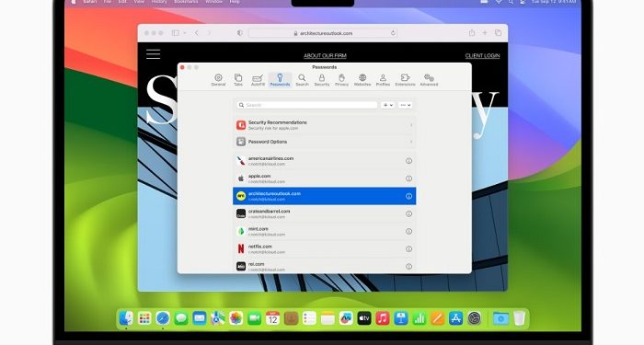Open the Extensions settings tab

405,80
